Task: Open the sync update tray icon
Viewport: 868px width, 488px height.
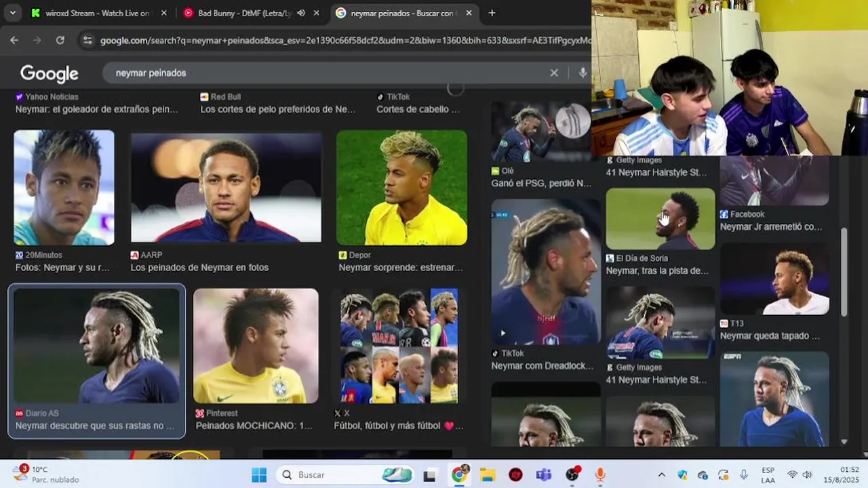Action: 723,475
